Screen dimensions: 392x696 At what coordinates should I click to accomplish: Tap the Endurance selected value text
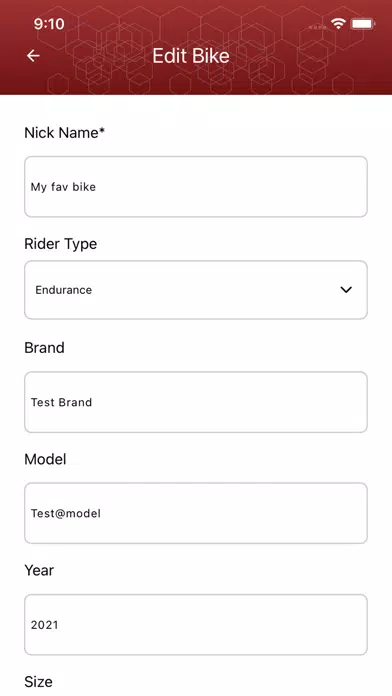coord(63,290)
